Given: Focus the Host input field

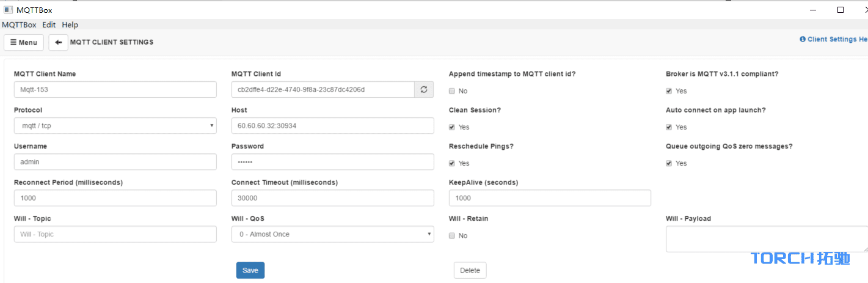Looking at the screenshot, I should click(332, 126).
